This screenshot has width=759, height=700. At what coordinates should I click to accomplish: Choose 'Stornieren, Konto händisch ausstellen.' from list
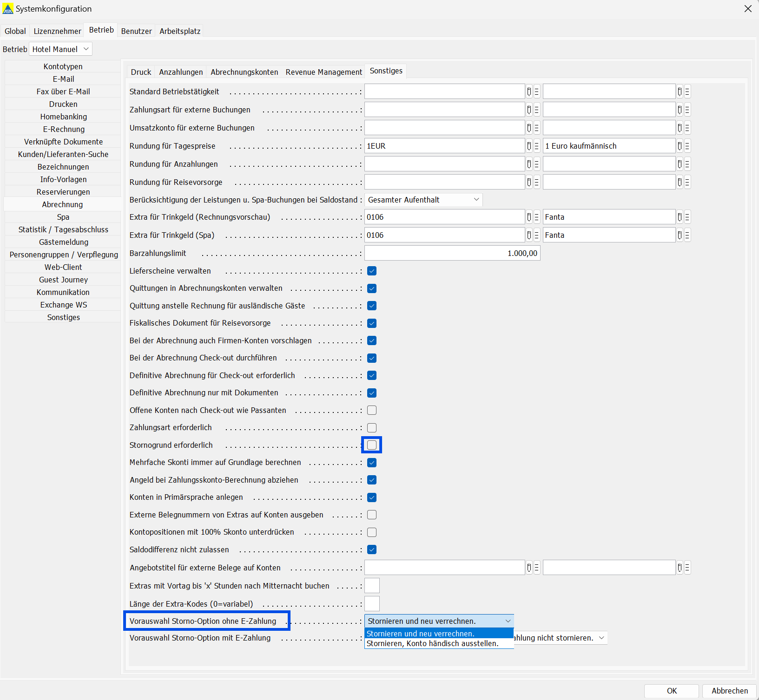(x=432, y=644)
